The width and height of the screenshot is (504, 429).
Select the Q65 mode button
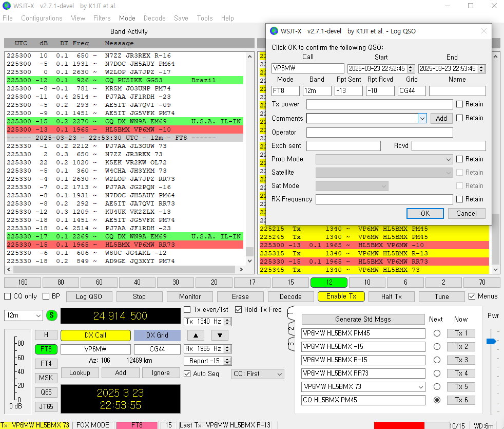click(46, 392)
